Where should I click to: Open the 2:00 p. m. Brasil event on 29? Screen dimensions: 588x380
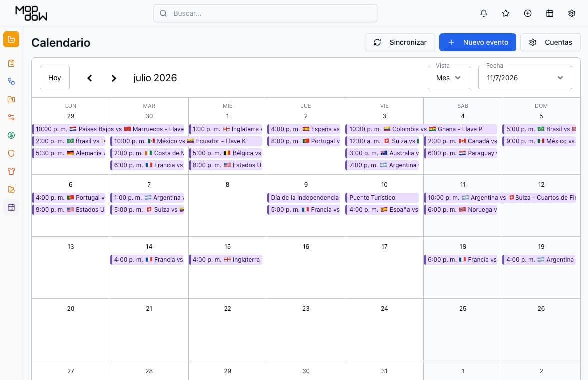(69, 141)
